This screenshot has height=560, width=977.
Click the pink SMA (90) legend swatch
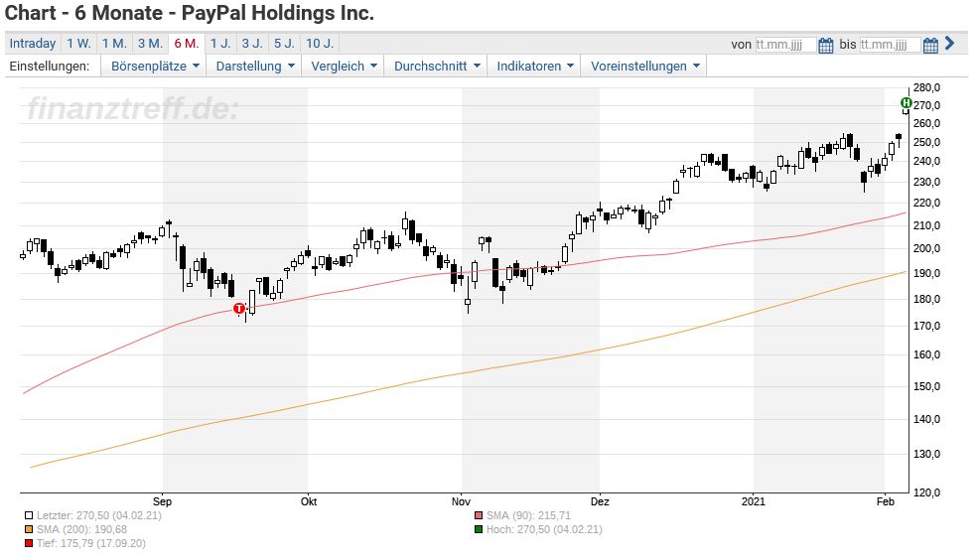click(479, 515)
